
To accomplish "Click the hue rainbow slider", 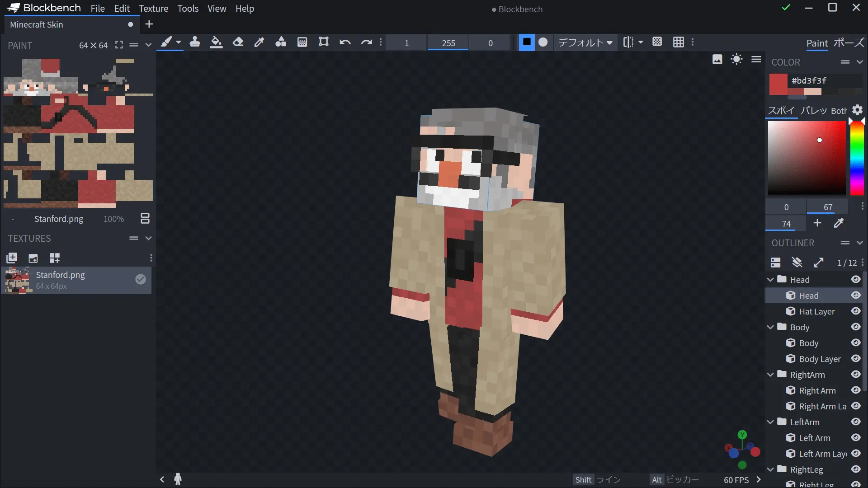I will [857, 158].
